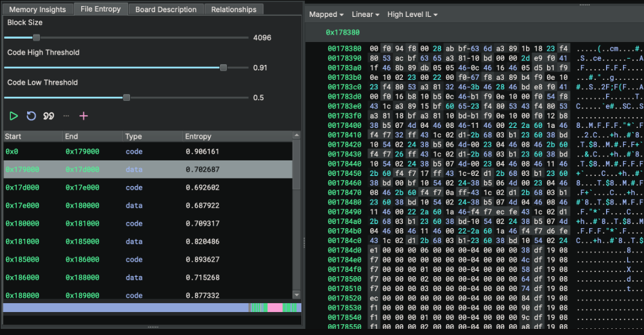Sort table by Entropy column header
This screenshot has width=644, height=335.
tap(238, 136)
